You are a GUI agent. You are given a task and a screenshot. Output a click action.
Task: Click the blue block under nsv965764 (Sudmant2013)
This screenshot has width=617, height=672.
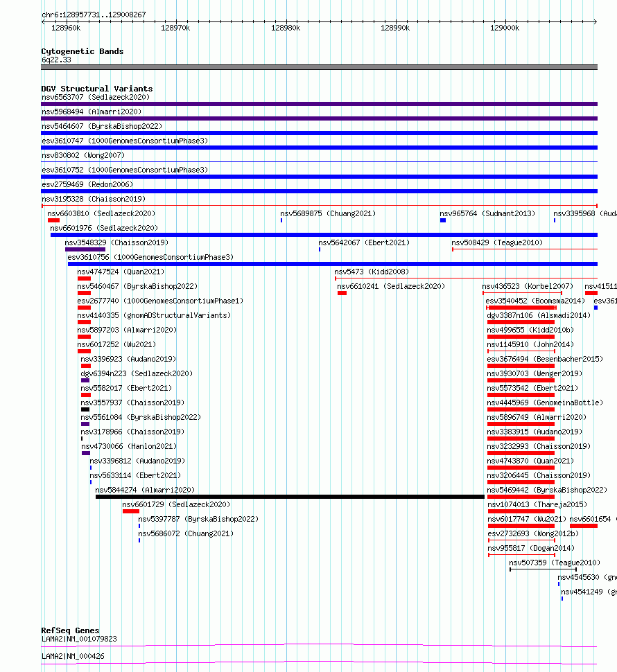(443, 220)
